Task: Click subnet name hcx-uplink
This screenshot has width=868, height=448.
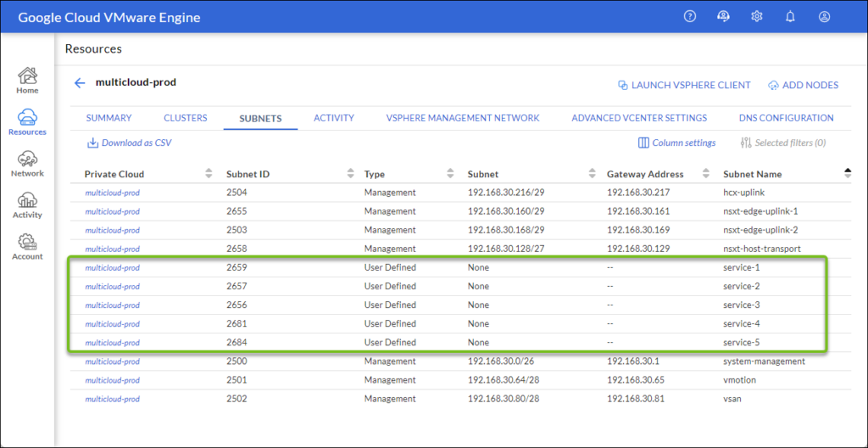Action: pos(743,193)
